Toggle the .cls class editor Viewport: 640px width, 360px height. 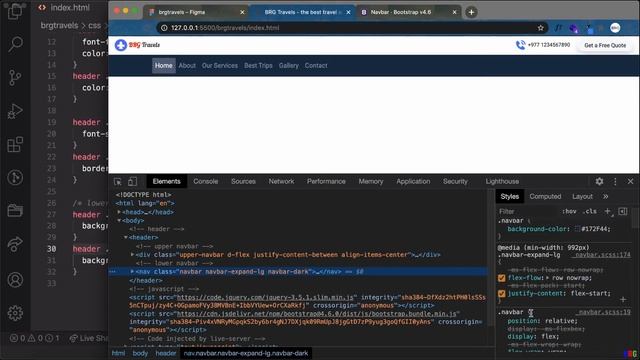tap(589, 211)
